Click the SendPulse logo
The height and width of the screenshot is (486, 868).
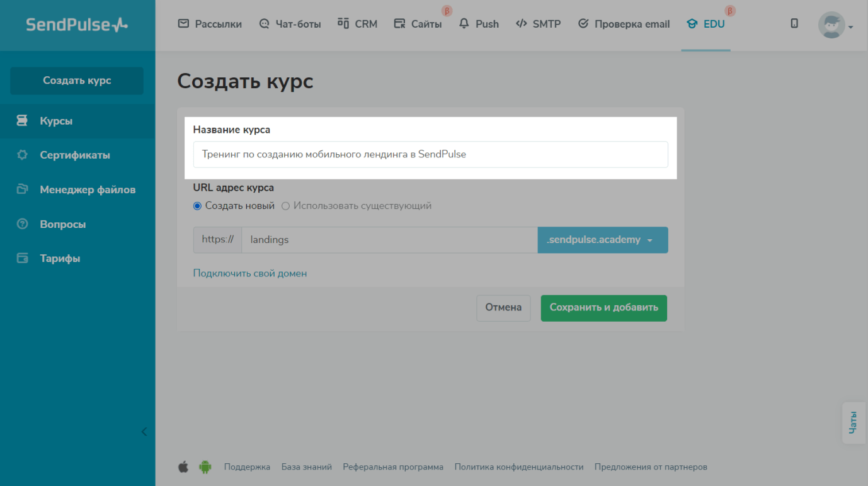point(77,25)
